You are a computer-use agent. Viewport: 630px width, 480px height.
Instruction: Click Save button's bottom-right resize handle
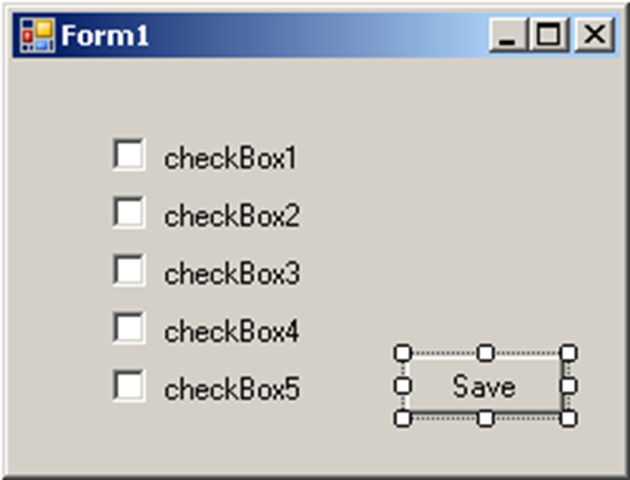[567, 418]
